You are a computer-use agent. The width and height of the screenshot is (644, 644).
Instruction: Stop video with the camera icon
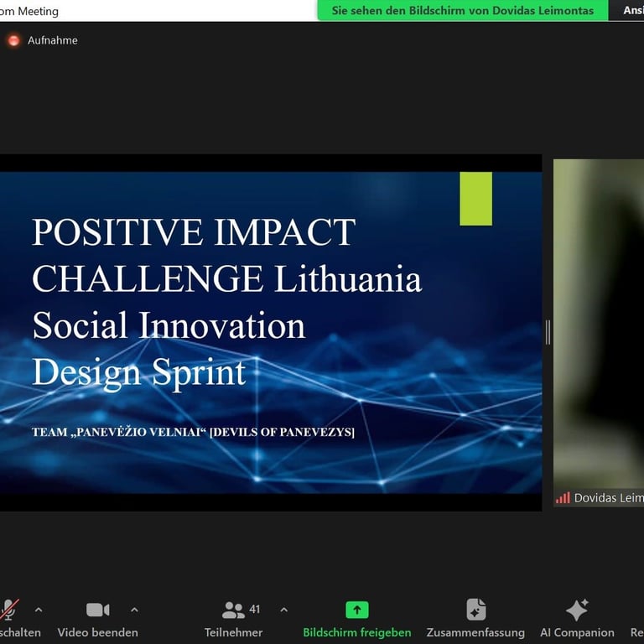[98, 610]
